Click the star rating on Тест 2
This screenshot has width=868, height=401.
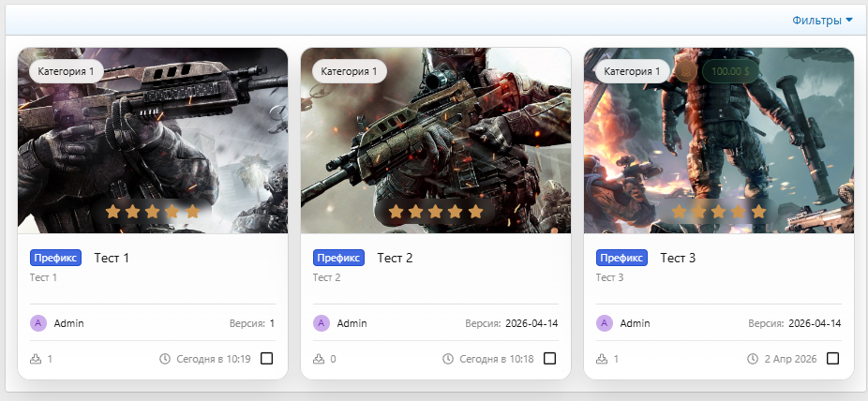pyautogui.click(x=436, y=212)
